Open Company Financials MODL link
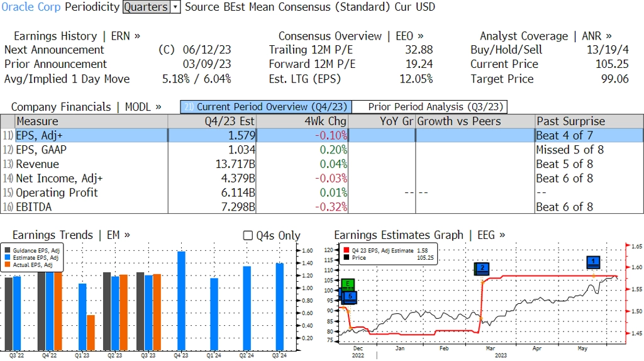The width and height of the screenshot is (644, 361). point(86,107)
